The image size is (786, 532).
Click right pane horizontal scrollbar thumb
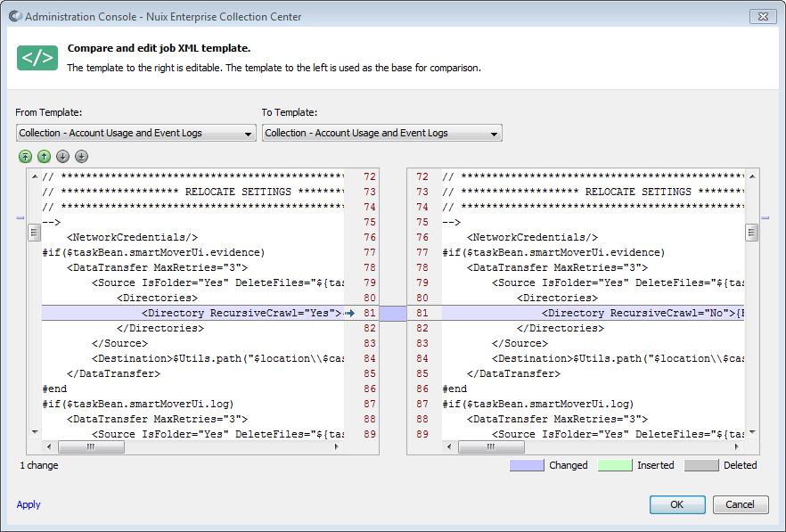[x=491, y=446]
